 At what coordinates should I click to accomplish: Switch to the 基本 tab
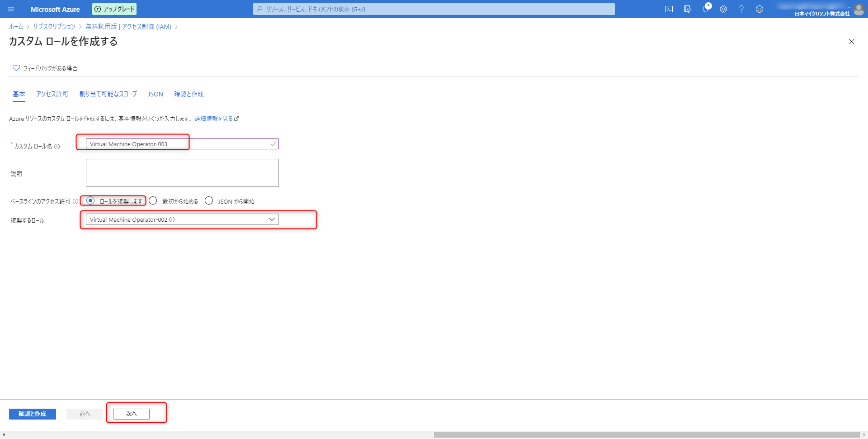pos(19,94)
